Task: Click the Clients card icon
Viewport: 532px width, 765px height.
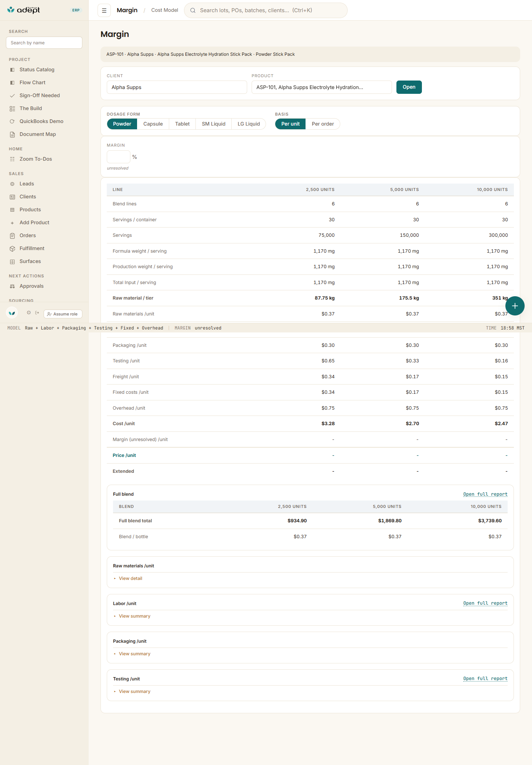Action: click(12, 197)
